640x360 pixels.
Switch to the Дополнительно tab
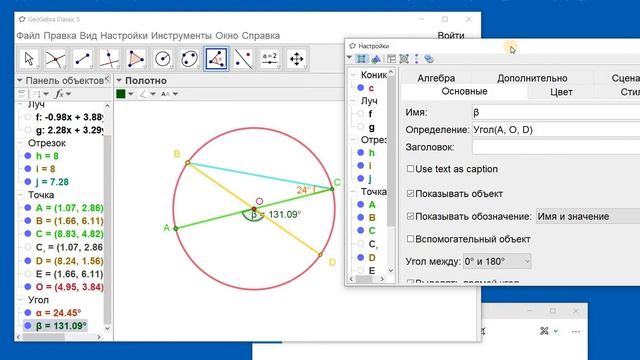pyautogui.click(x=532, y=78)
